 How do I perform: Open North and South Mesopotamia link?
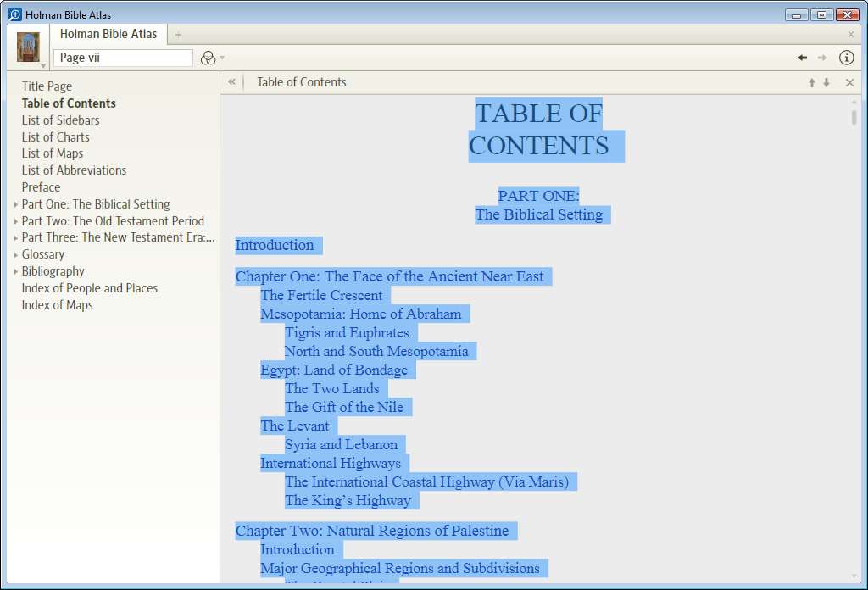(376, 352)
